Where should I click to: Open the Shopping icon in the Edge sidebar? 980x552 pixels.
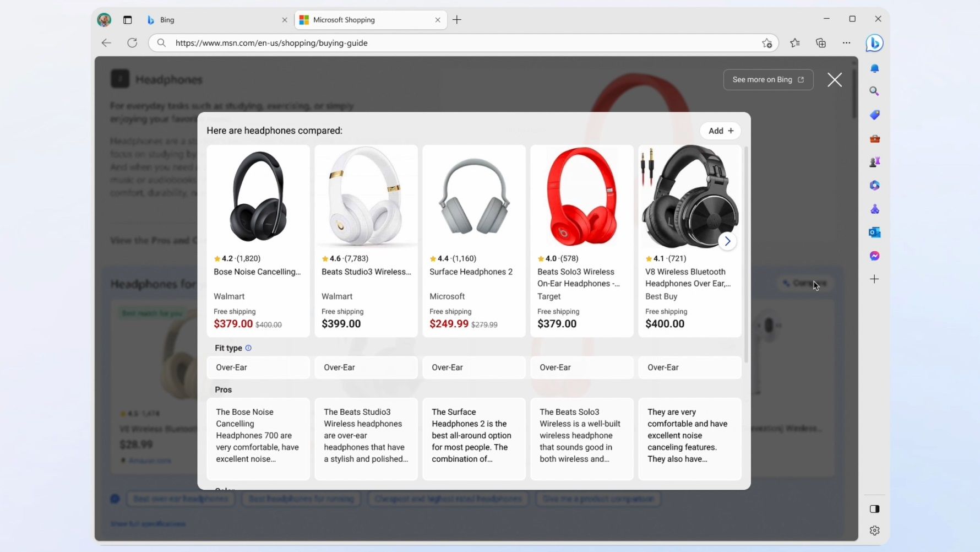pyautogui.click(x=875, y=115)
